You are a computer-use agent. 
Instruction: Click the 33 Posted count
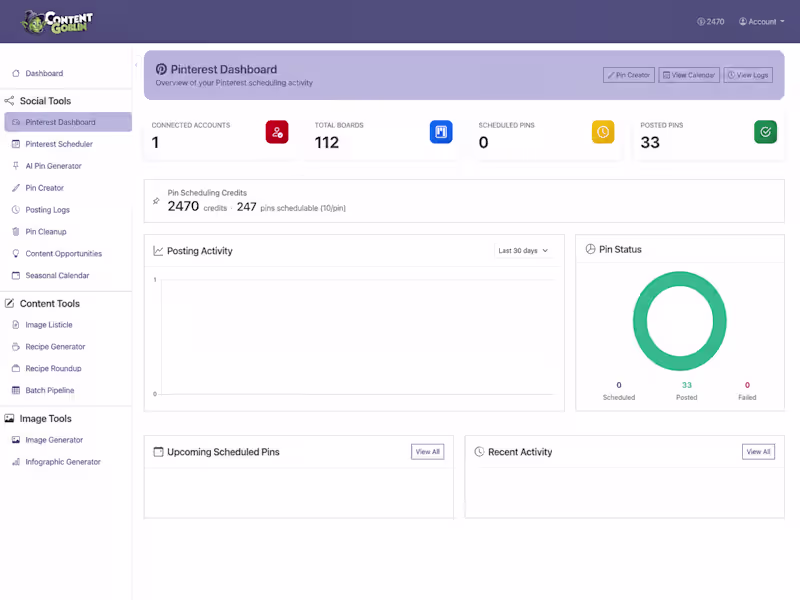pos(687,385)
